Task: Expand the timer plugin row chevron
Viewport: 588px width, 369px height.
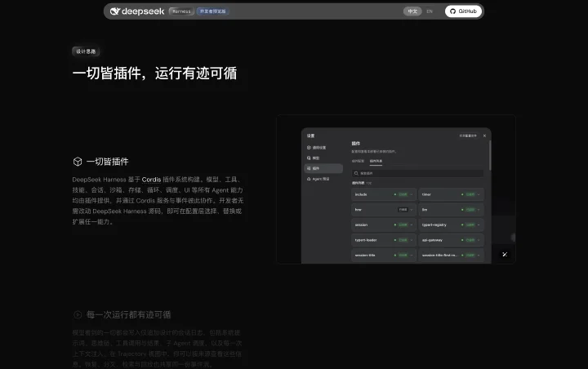Action: click(x=479, y=194)
